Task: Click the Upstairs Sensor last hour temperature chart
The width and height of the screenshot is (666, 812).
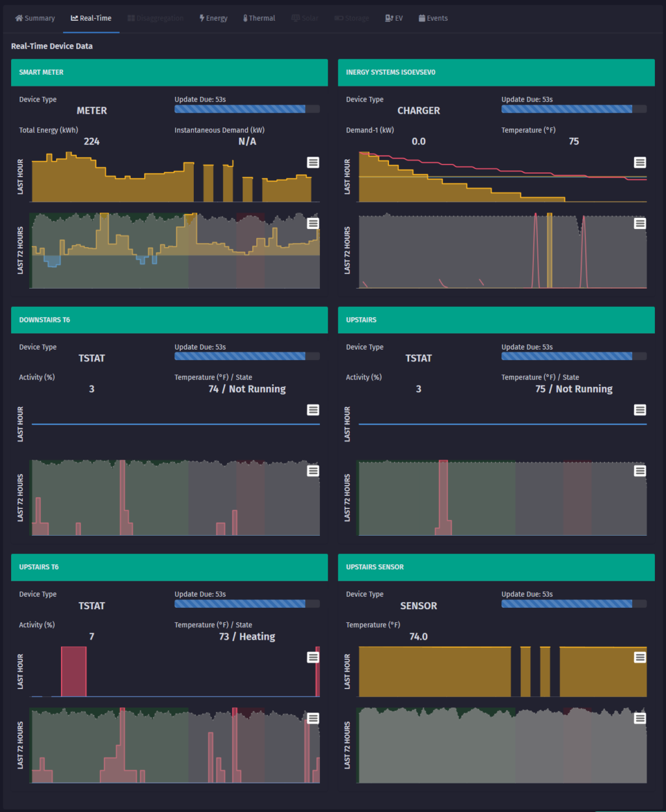Action: click(x=503, y=672)
